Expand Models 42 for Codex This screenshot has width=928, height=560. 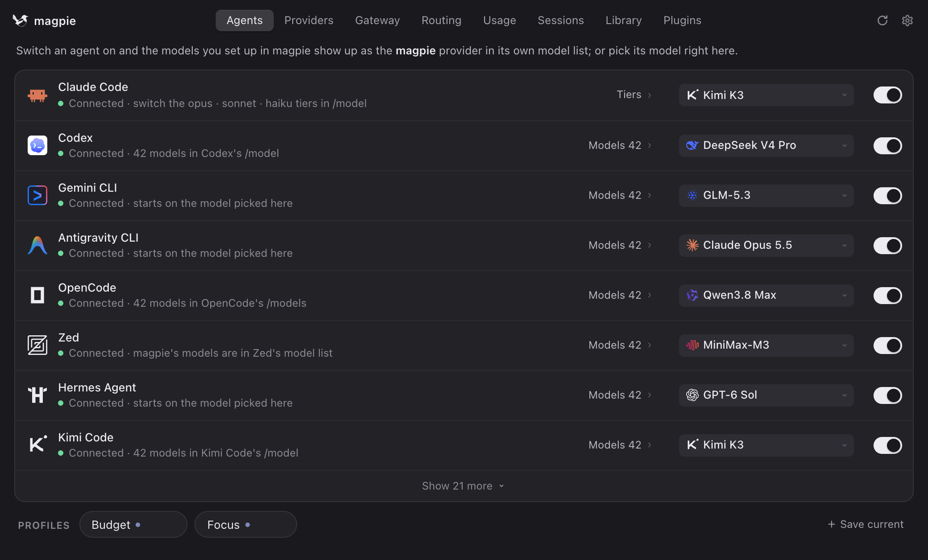pyautogui.click(x=620, y=145)
